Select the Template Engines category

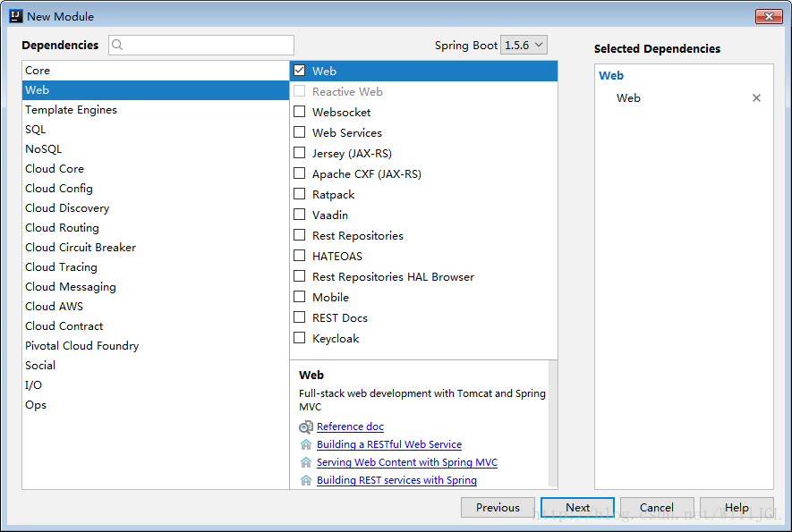71,110
